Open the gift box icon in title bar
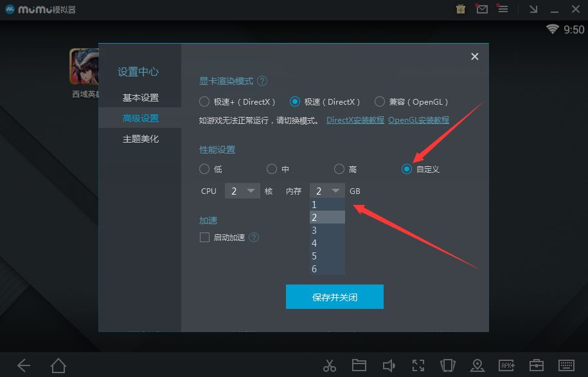The height and width of the screenshot is (377, 588). coord(461,9)
